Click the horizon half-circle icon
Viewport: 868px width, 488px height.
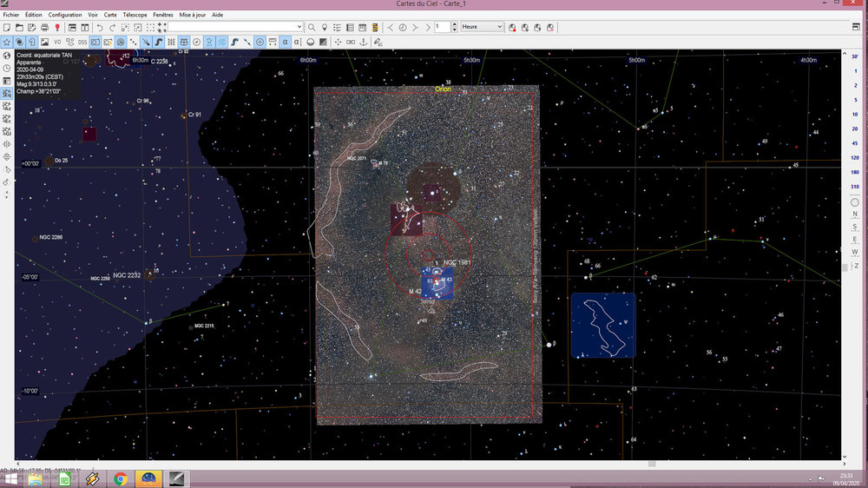[311, 42]
